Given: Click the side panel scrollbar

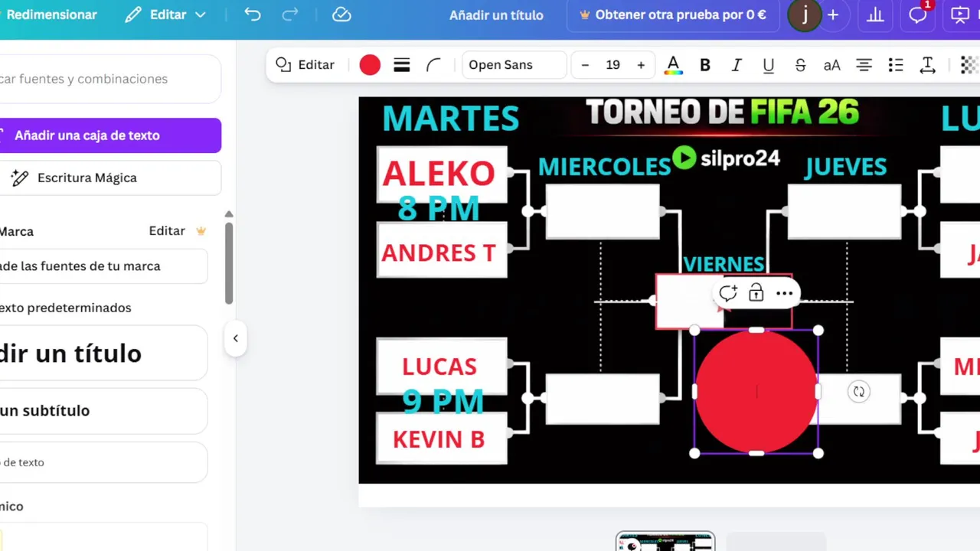Looking at the screenshot, I should pos(228,262).
